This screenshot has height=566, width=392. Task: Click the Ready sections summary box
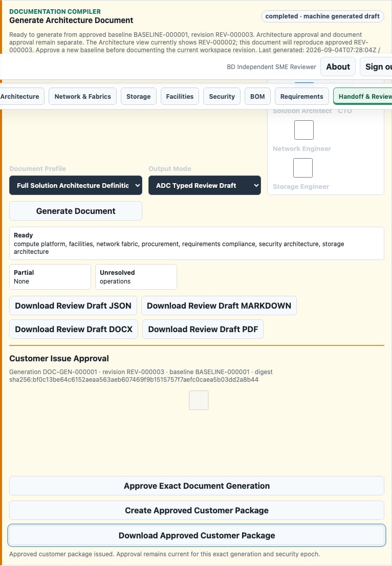coord(197,243)
